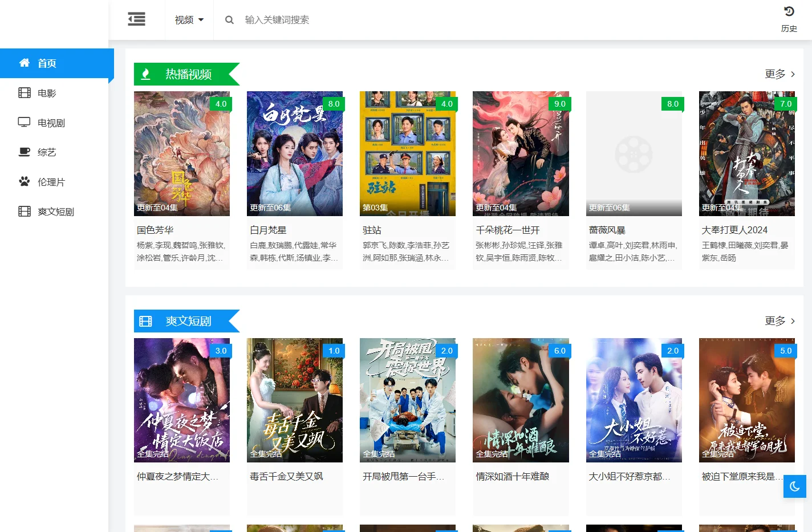
Task: Click the cast text starting with 张彬彬,孙珍妮
Action: (520, 251)
